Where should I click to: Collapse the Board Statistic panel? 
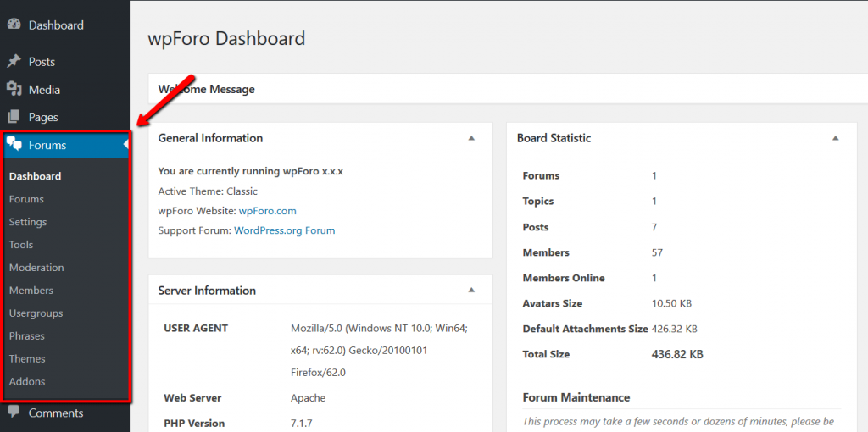point(836,138)
